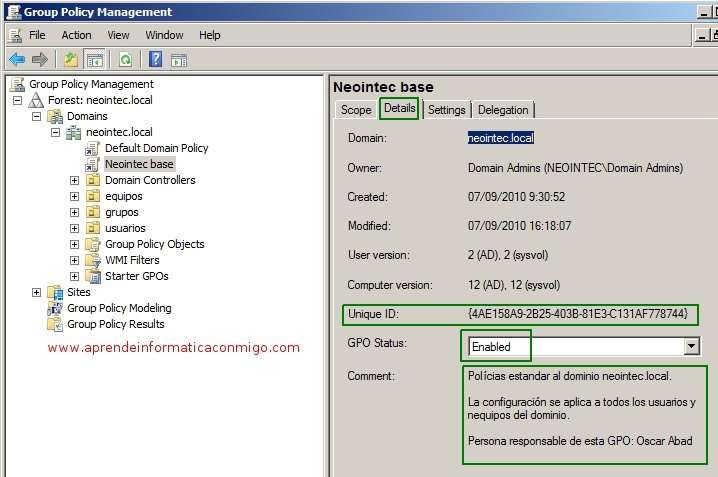Select Default Domain Policy in tree
This screenshot has height=477, width=718.
pyautogui.click(x=157, y=148)
